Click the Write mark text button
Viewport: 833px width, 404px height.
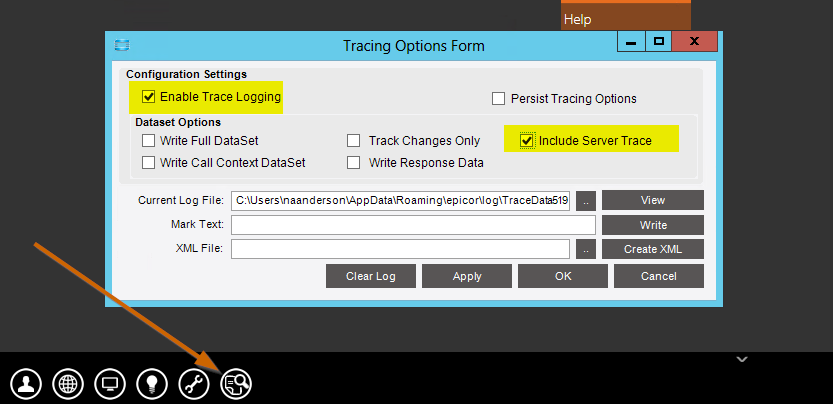point(653,225)
